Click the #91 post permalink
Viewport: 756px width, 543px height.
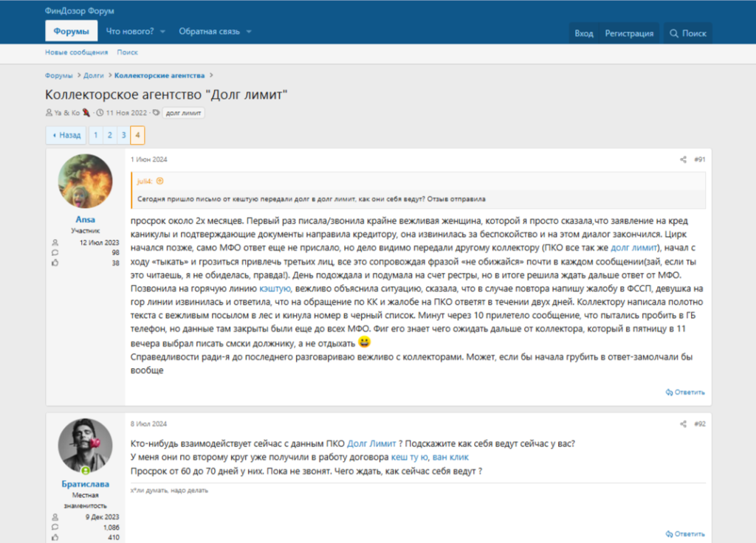[700, 159]
